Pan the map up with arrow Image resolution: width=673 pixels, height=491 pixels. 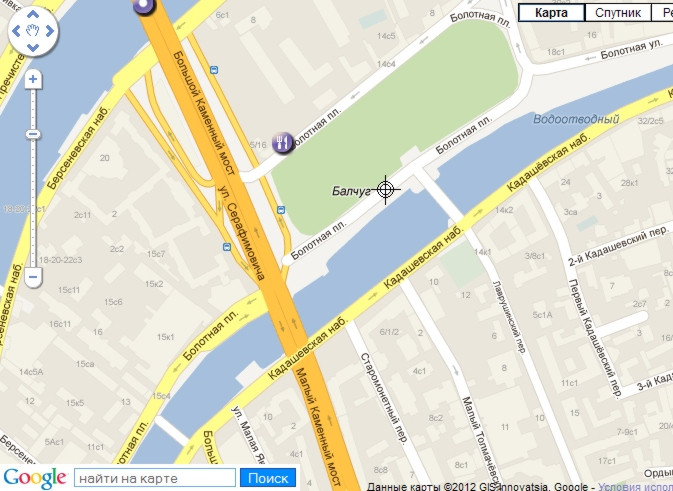(x=33, y=15)
